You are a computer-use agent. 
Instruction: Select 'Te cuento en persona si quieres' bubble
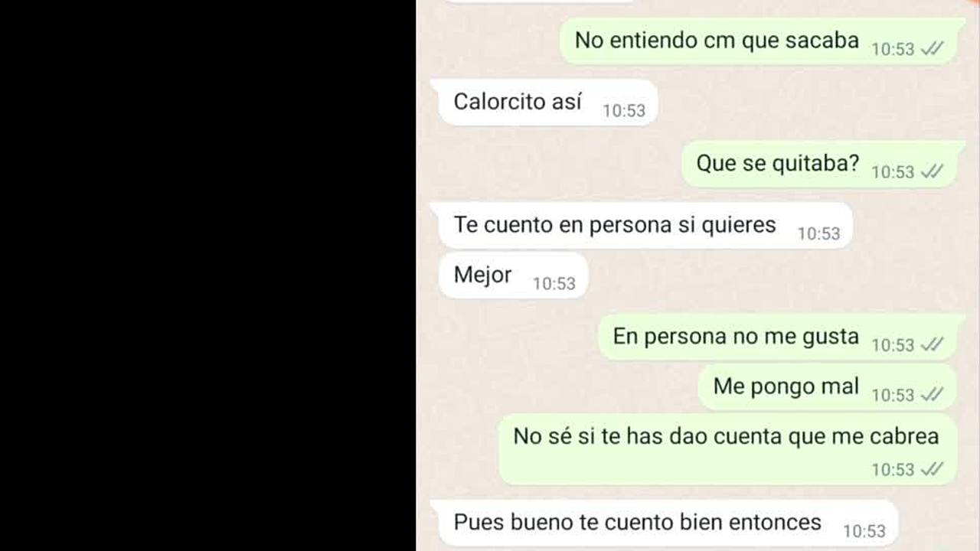coord(645,226)
